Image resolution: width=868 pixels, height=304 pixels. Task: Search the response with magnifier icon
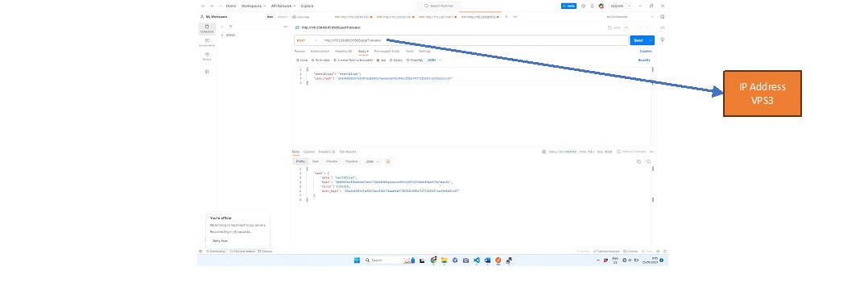click(x=648, y=161)
